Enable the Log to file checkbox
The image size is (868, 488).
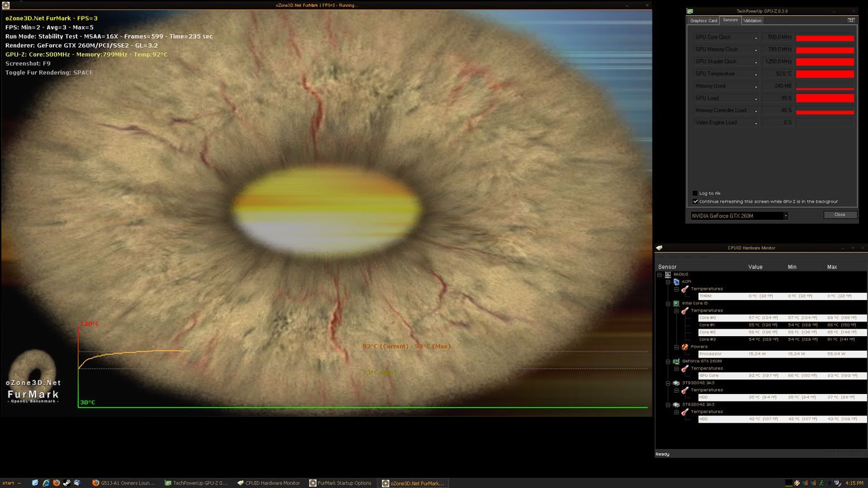point(695,193)
